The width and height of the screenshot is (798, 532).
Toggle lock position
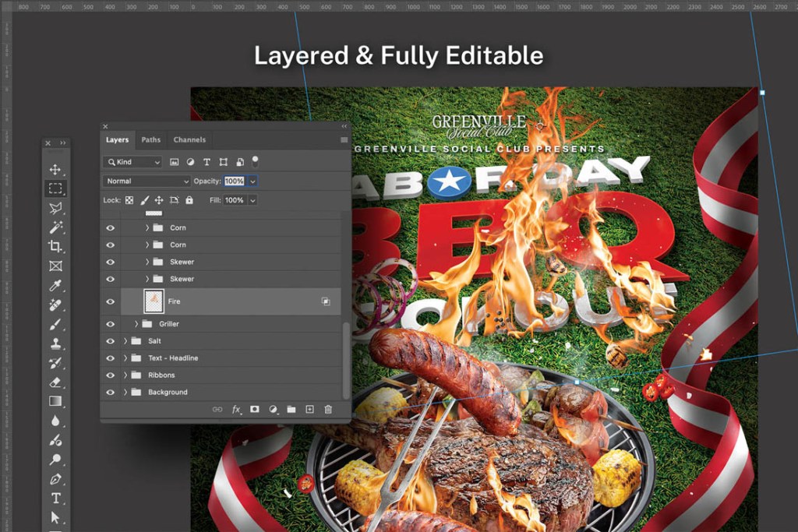click(159, 200)
